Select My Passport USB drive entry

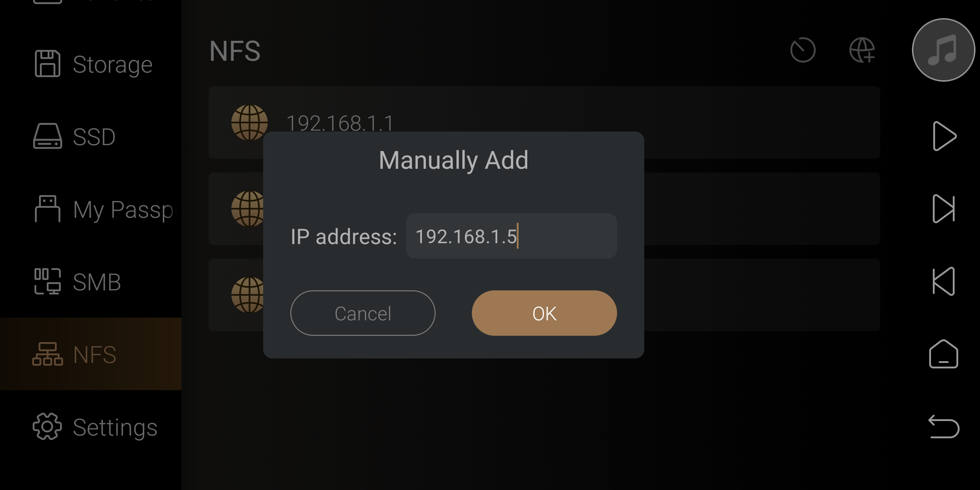point(91,209)
